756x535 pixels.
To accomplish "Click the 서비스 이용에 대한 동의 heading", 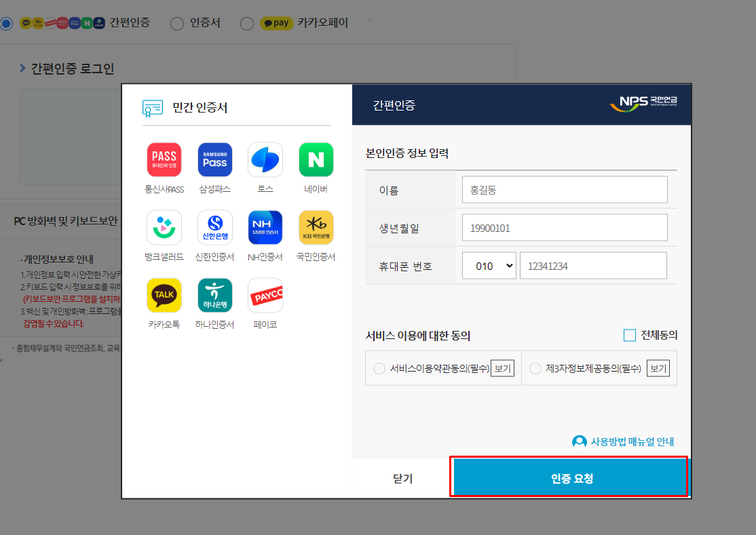I will (x=417, y=335).
